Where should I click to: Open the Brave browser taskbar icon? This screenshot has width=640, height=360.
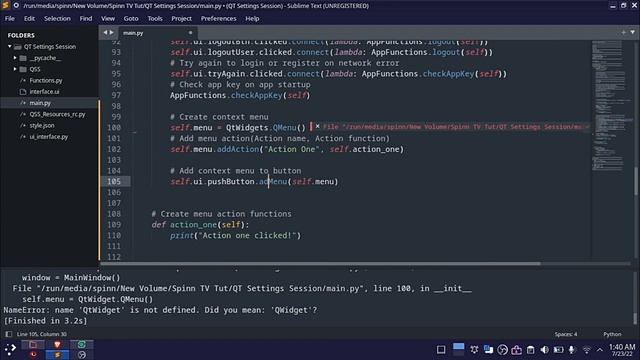(57, 344)
